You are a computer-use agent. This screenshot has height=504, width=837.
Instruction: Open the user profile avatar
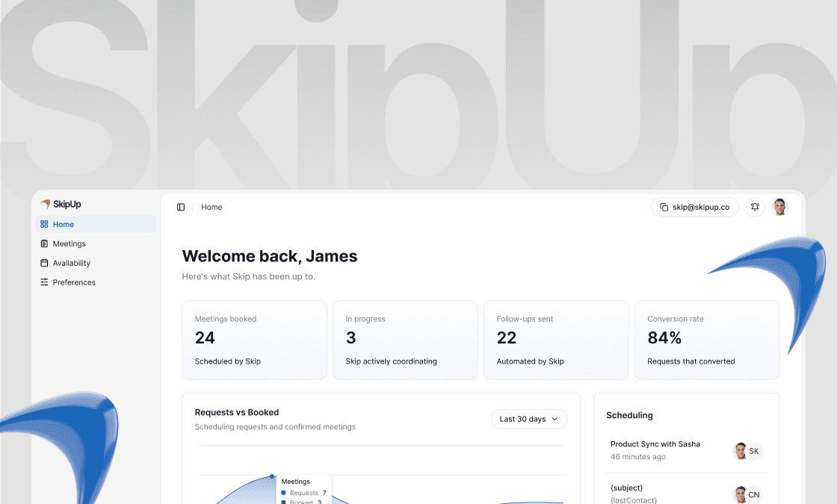(780, 207)
